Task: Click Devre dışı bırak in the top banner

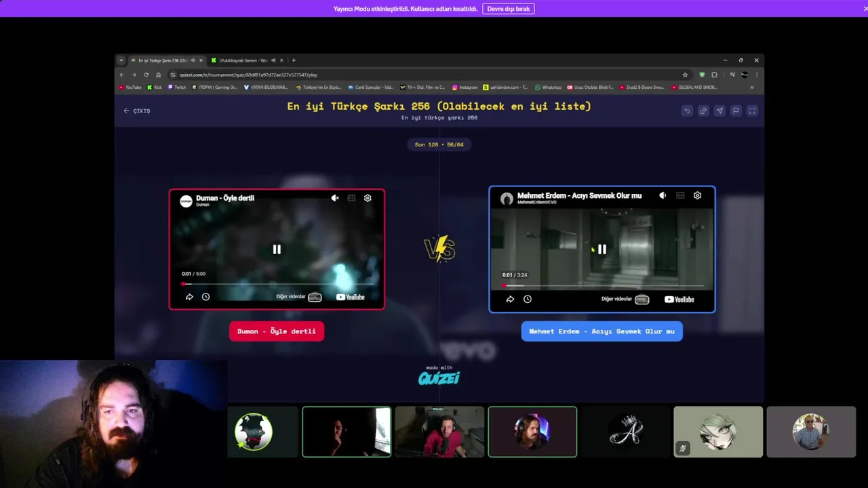Action: click(509, 9)
